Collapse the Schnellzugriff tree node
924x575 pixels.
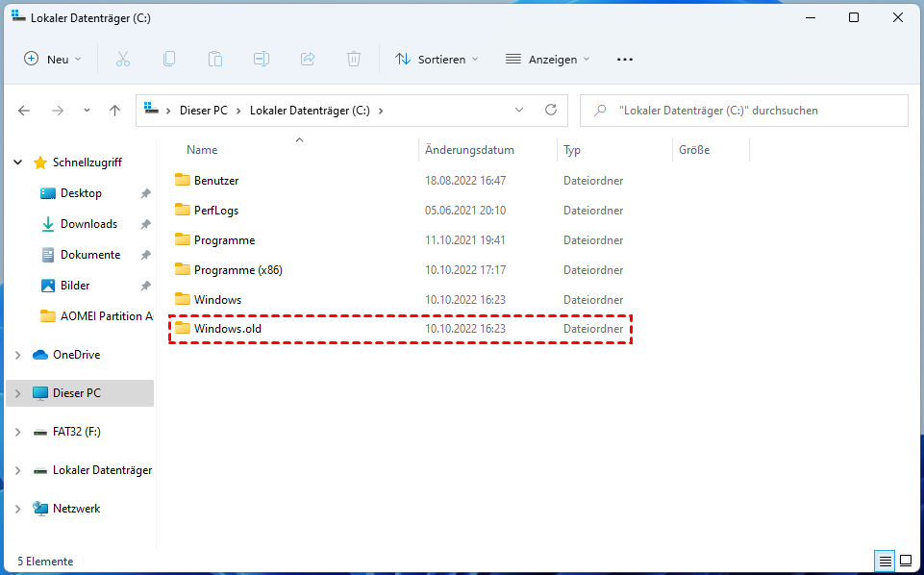pyautogui.click(x=18, y=162)
